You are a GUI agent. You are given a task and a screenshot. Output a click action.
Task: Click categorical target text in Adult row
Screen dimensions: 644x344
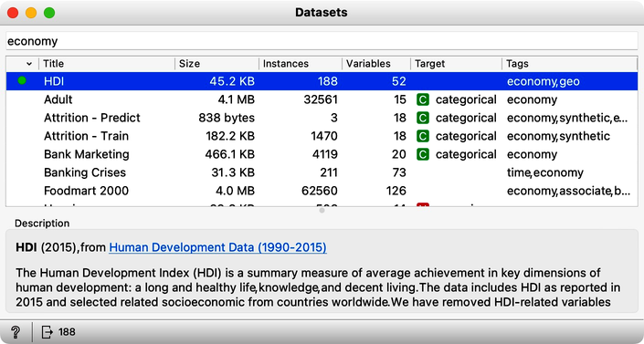466,99
